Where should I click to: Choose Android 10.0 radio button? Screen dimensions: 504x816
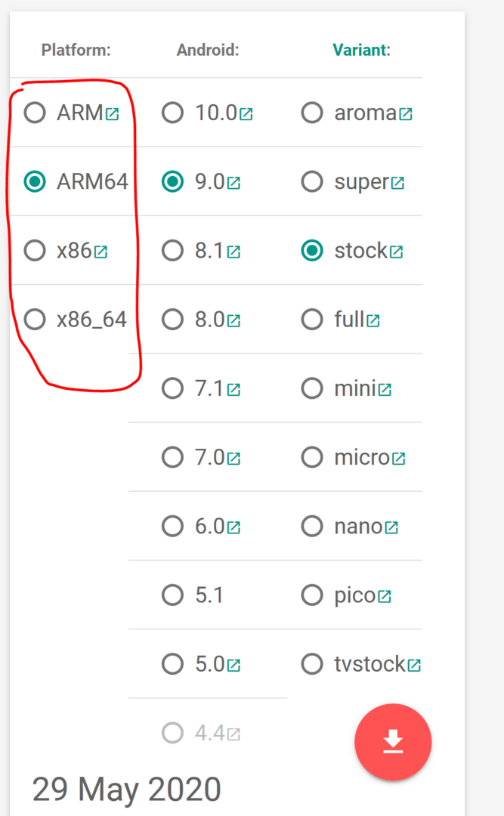(172, 113)
